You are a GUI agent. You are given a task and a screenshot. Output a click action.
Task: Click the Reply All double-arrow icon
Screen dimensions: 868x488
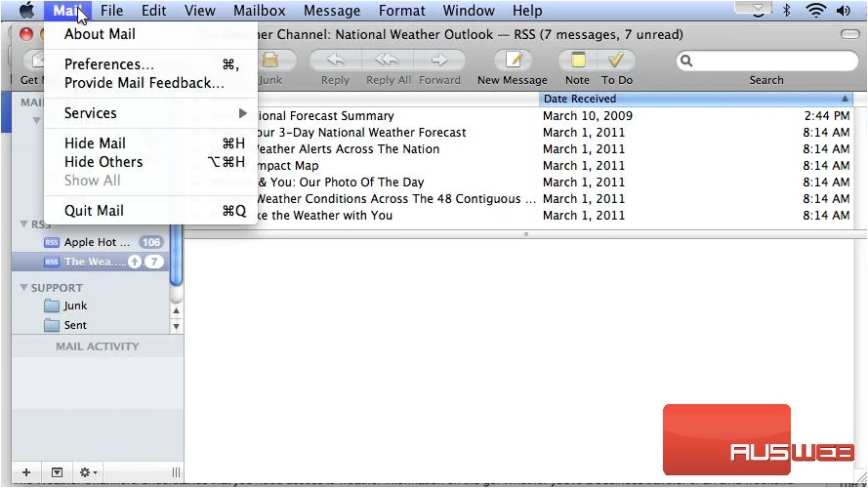(x=387, y=60)
